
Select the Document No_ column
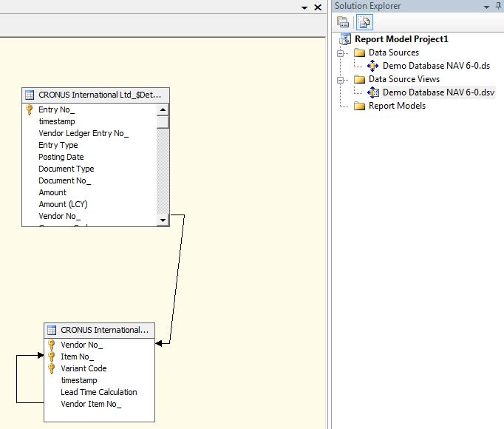coord(64,181)
